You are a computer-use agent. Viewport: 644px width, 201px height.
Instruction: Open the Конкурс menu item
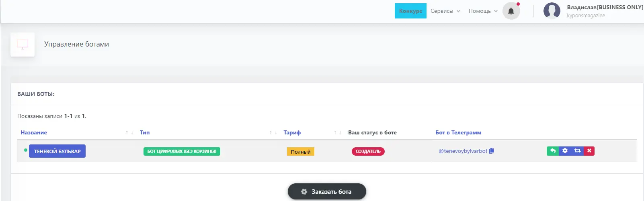(410, 11)
